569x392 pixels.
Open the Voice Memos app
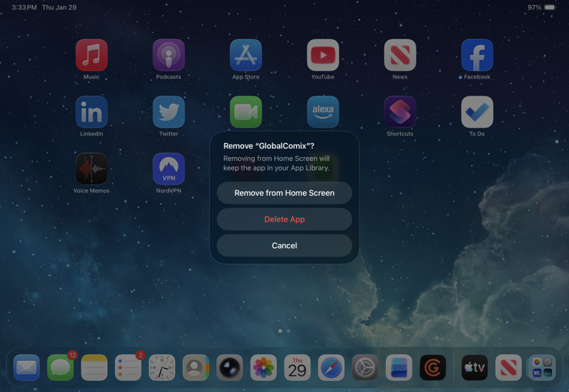[x=91, y=169]
